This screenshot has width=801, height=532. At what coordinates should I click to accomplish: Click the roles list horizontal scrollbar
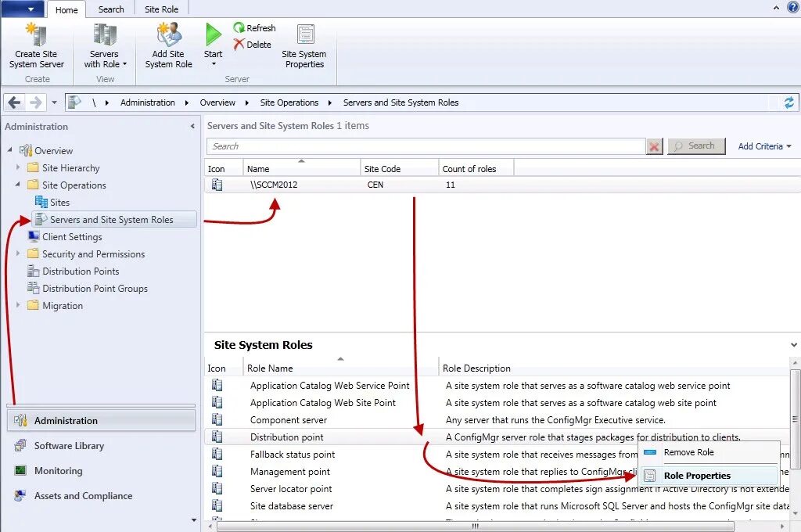(475, 526)
